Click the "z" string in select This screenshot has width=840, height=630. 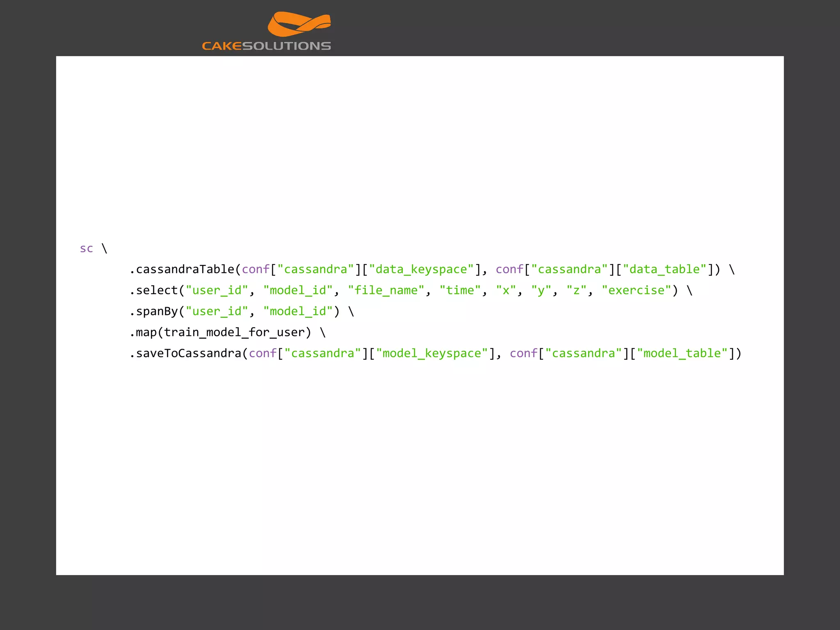(576, 290)
